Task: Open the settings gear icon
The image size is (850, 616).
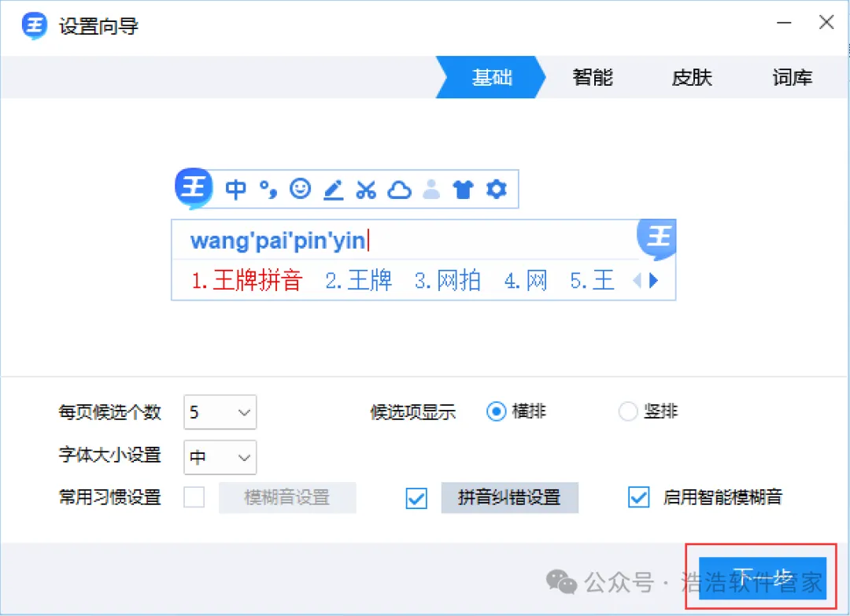Action: [497, 189]
